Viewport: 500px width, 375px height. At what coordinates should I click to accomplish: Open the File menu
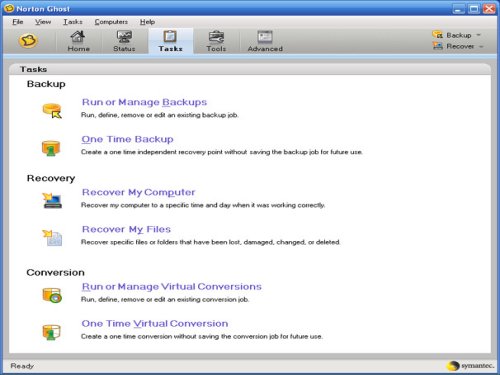[18, 22]
